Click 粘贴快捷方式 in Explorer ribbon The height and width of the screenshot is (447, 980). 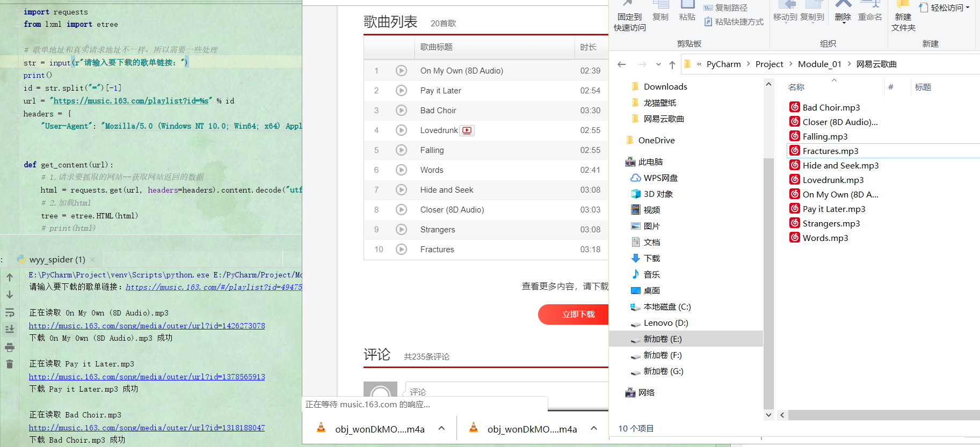pos(734,22)
